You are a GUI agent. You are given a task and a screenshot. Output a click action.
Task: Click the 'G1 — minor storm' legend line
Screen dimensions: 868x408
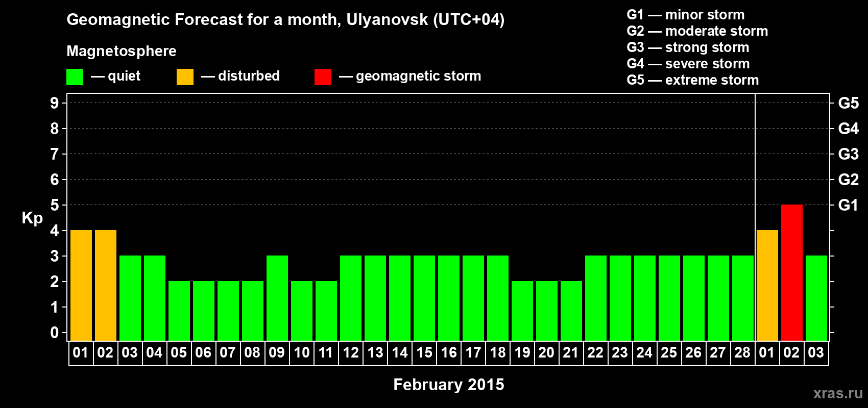tap(686, 15)
